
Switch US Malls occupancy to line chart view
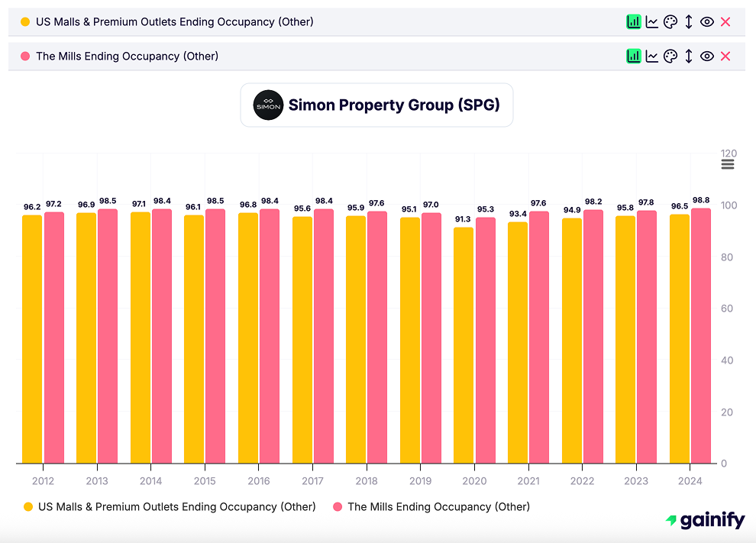click(652, 21)
